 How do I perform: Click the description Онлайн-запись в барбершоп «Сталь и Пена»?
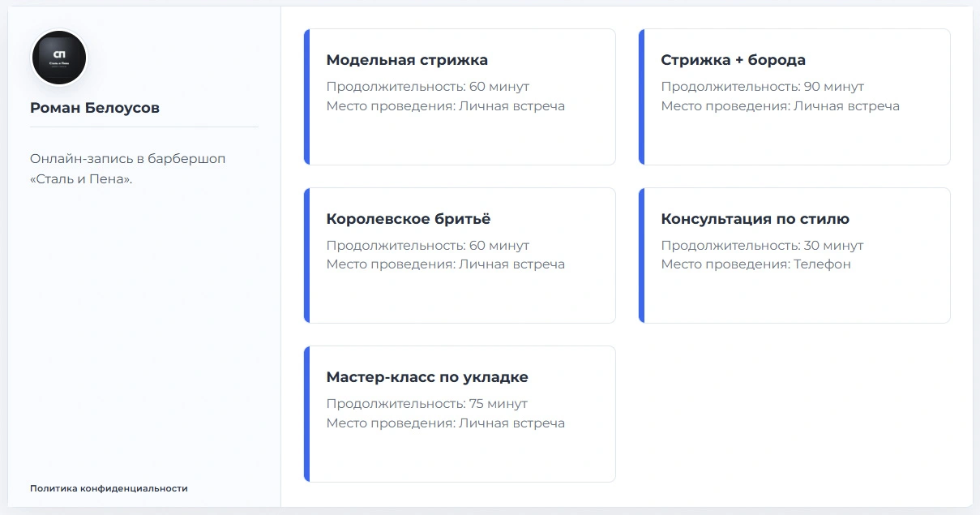(x=128, y=169)
